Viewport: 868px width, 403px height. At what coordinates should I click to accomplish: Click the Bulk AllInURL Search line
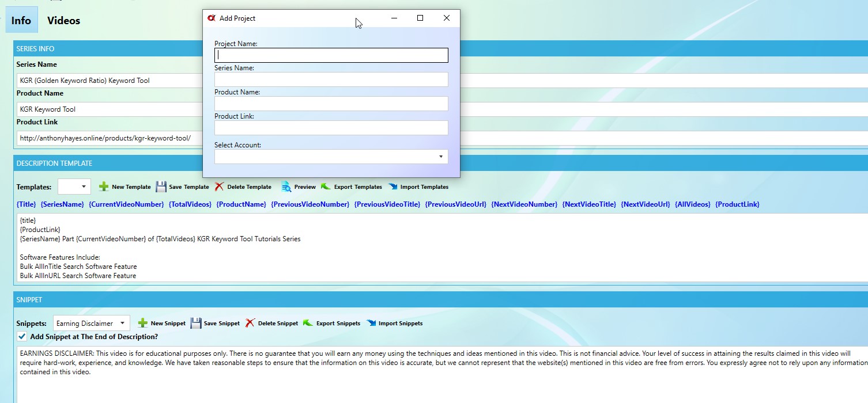pos(78,276)
